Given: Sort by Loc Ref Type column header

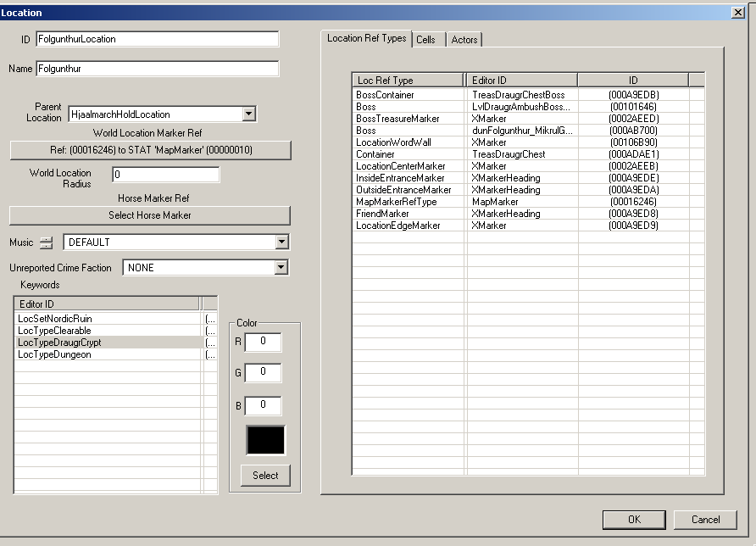Looking at the screenshot, I should 408,80.
